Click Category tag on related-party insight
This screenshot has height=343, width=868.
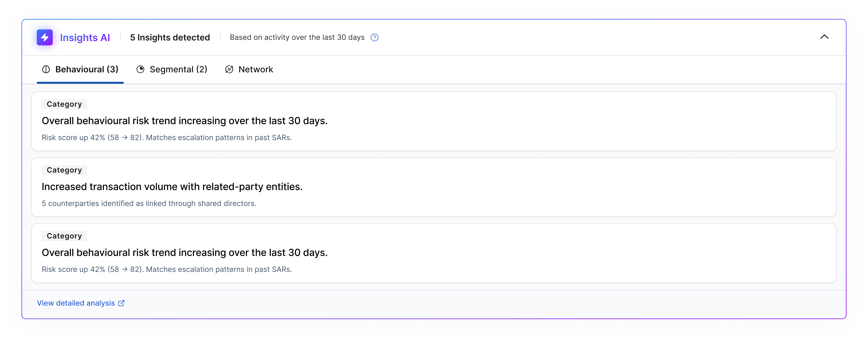click(64, 170)
